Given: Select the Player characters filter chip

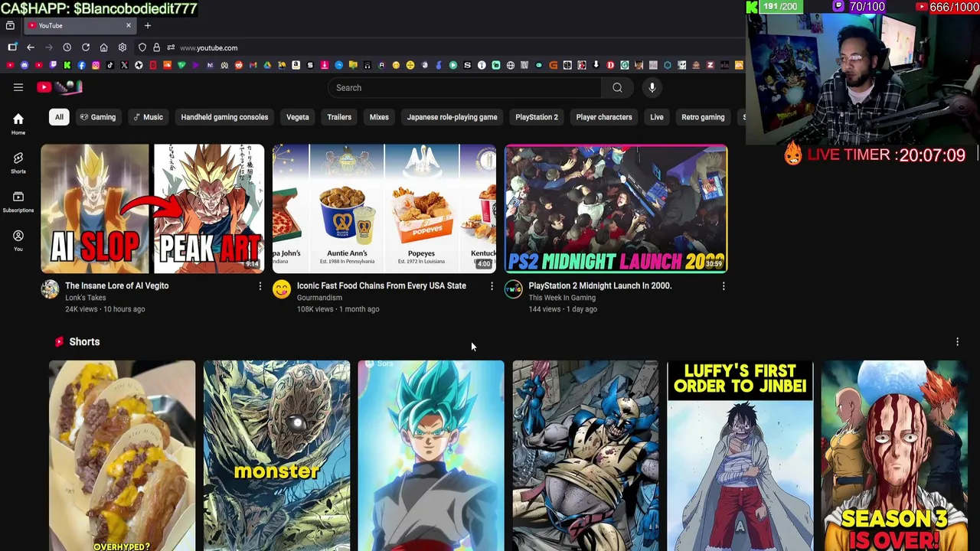Looking at the screenshot, I should (604, 117).
